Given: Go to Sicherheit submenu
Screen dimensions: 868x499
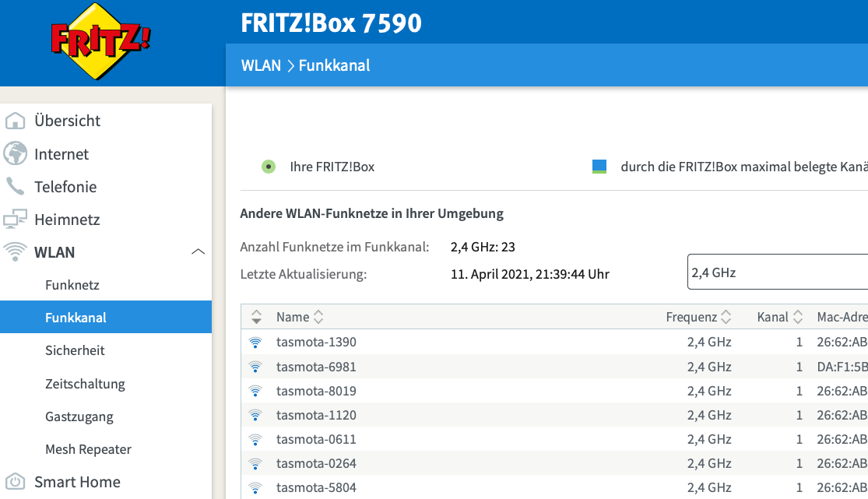Looking at the screenshot, I should pos(75,350).
